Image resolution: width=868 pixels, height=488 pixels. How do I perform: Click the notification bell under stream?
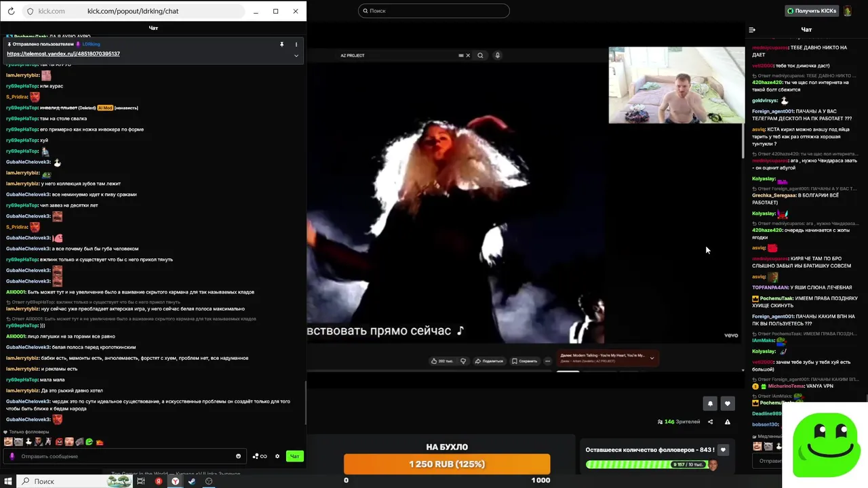710,403
